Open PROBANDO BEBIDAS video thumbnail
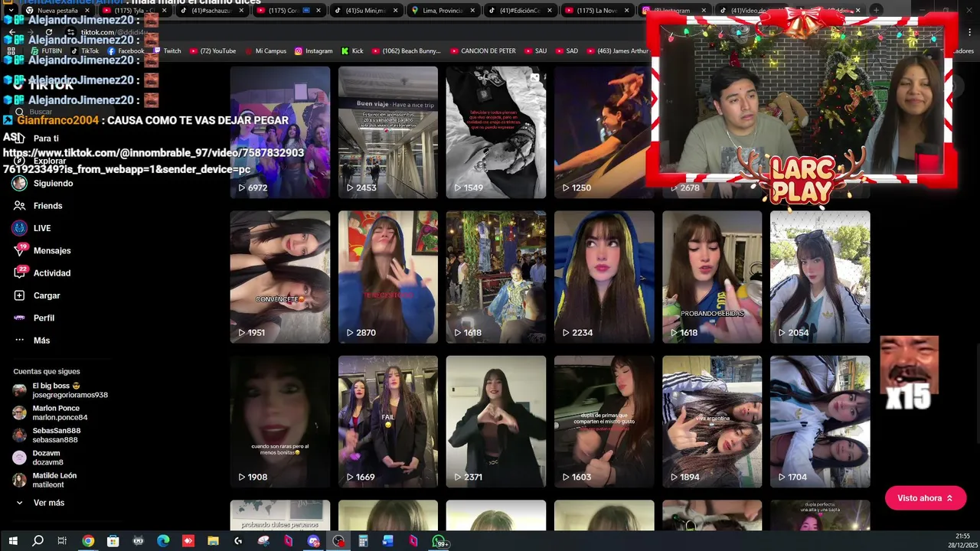The image size is (980, 551). coord(712,277)
